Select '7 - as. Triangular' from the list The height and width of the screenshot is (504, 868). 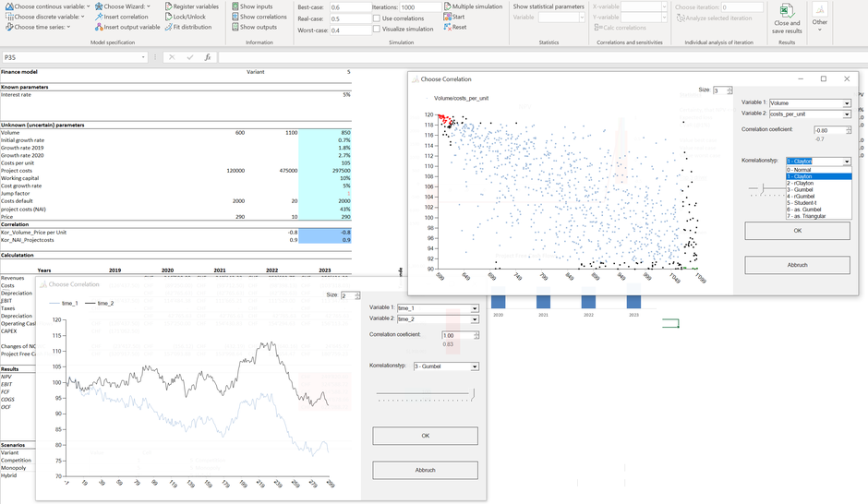click(819, 216)
